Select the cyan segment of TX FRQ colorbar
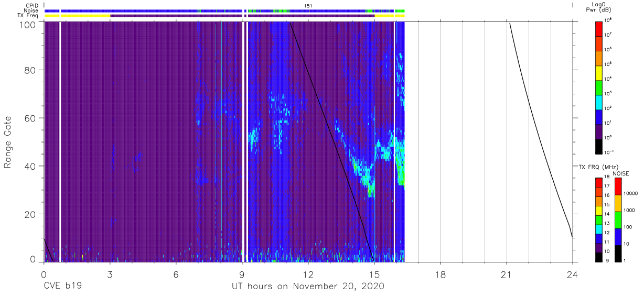This screenshot has height=297, width=644. (x=599, y=229)
